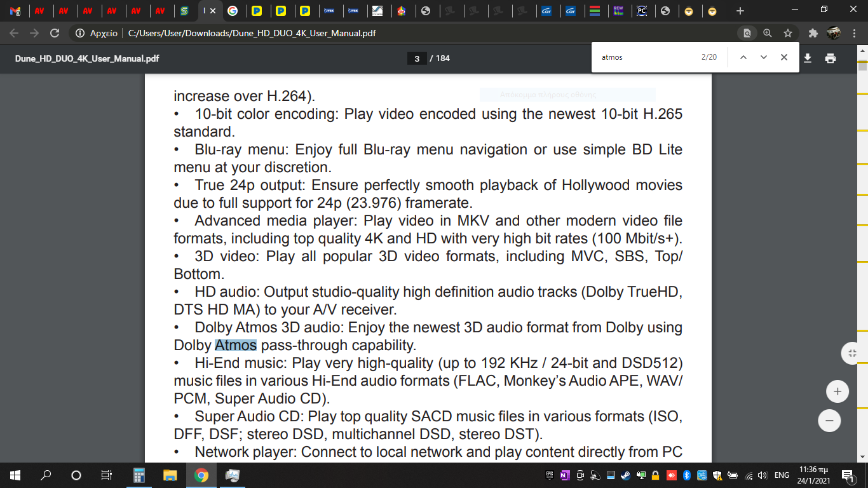Click the '2/20' match counter

pos(709,57)
